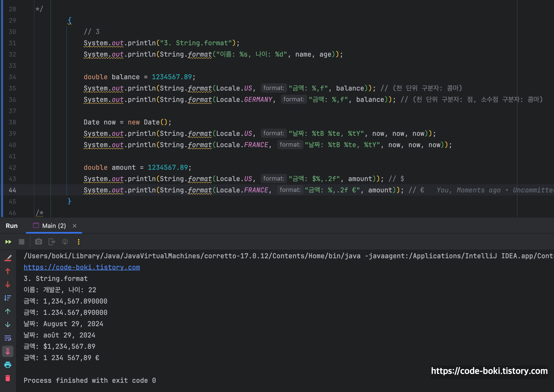Toggle scroll to end of console
554x392 pixels.
(x=8, y=351)
